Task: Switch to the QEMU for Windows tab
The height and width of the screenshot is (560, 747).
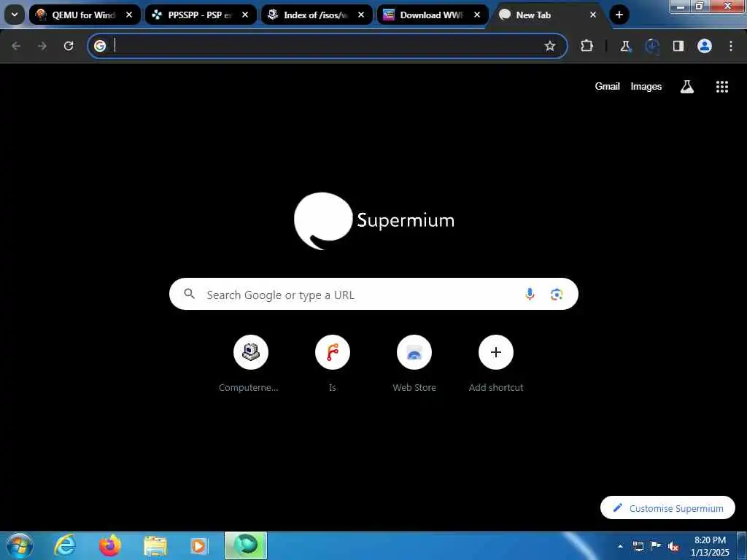Action: (85, 15)
